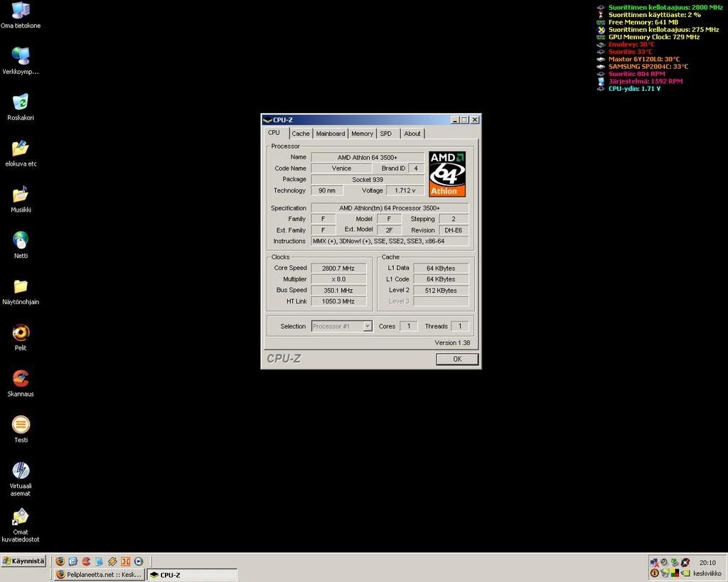Viewport: 728px width, 582px height.
Task: Launch the Netti desktop shortcut
Action: click(21, 241)
